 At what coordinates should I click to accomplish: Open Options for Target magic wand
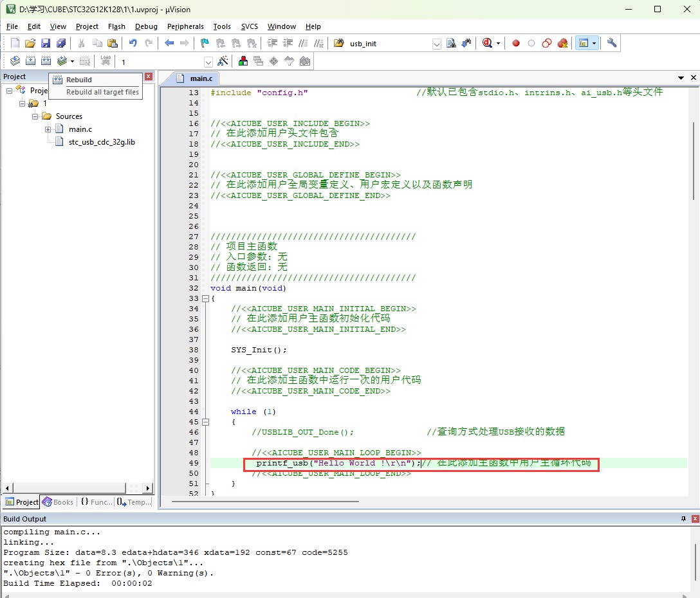(x=223, y=61)
